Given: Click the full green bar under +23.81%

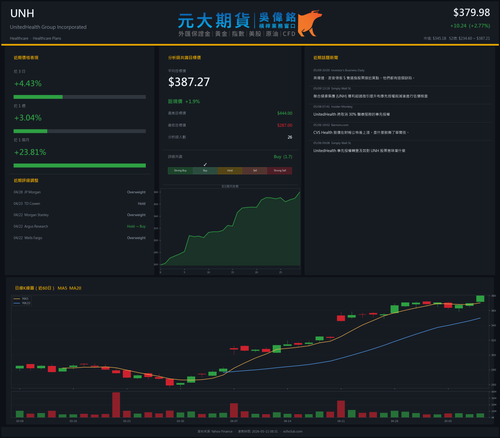Looking at the screenshot, I should (x=80, y=166).
